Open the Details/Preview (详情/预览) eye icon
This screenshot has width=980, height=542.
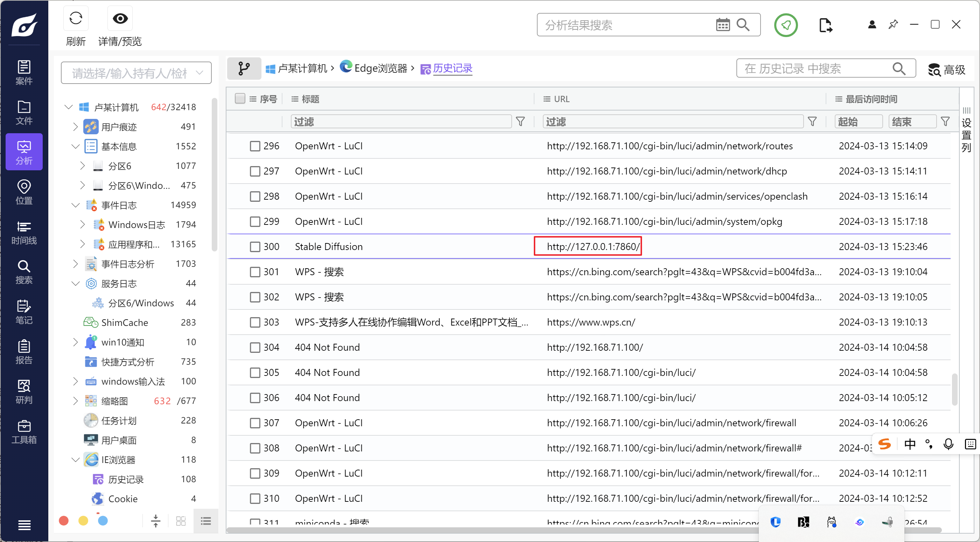(x=120, y=19)
